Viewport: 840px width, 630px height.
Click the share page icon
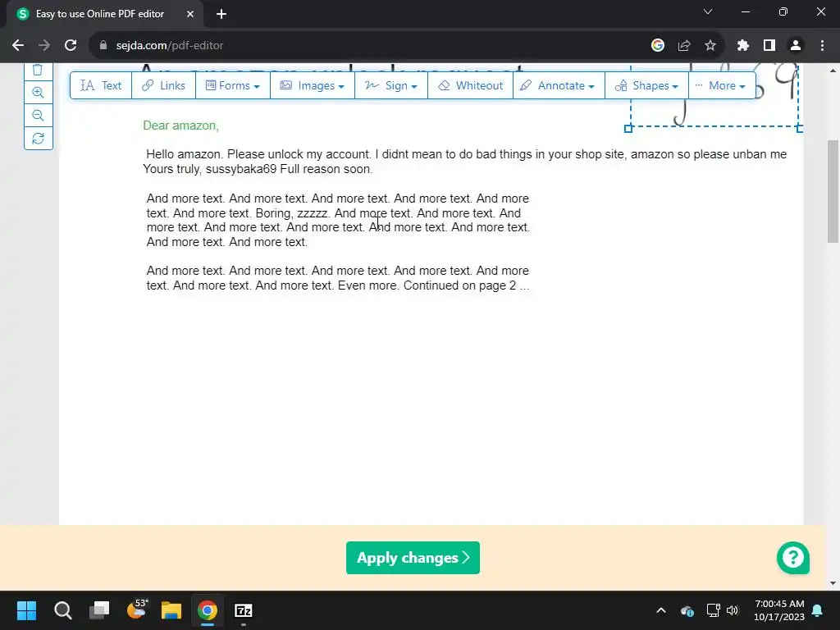click(x=684, y=46)
